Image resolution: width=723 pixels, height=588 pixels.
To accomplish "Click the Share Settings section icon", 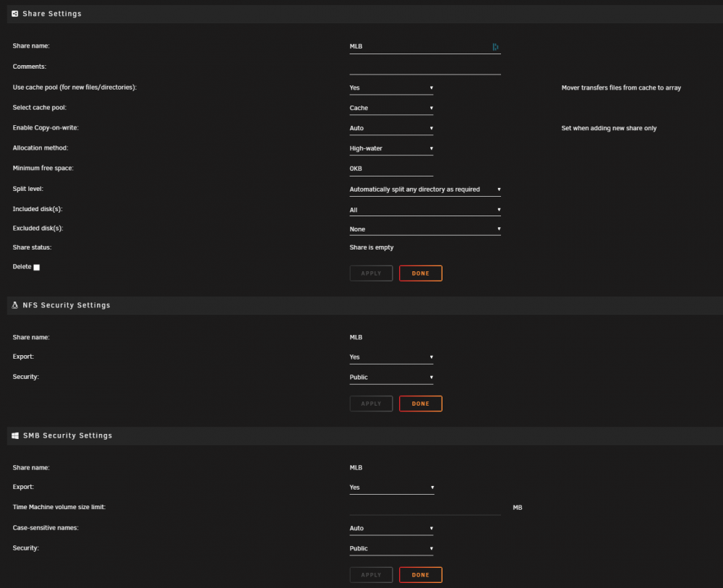I will 14,14.
